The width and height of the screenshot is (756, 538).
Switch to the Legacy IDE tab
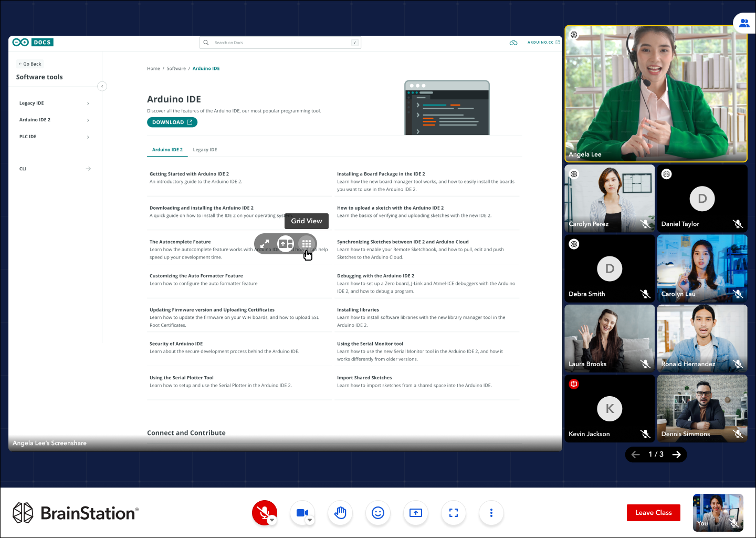tap(205, 150)
